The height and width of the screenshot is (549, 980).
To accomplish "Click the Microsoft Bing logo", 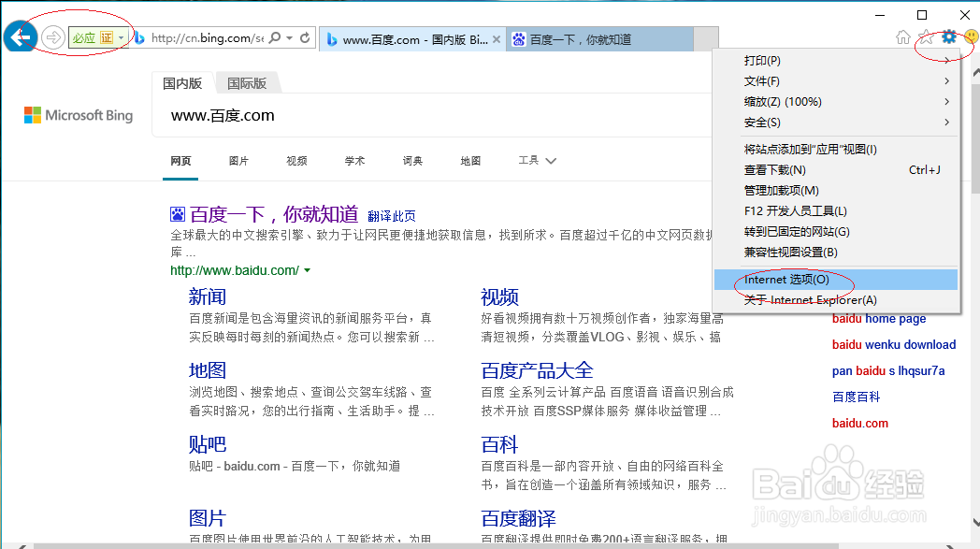I will [x=79, y=115].
